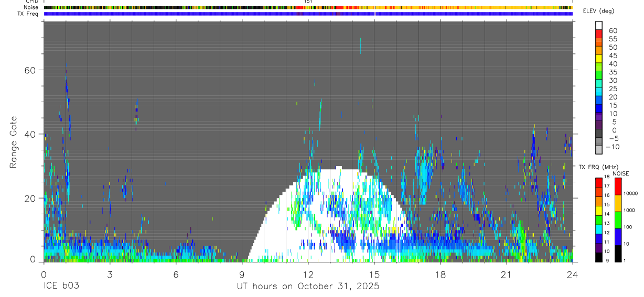Click the 50 label on ELEV color bar
Image resolution: width=644 pixels, height=297 pixels.
[x=613, y=48]
